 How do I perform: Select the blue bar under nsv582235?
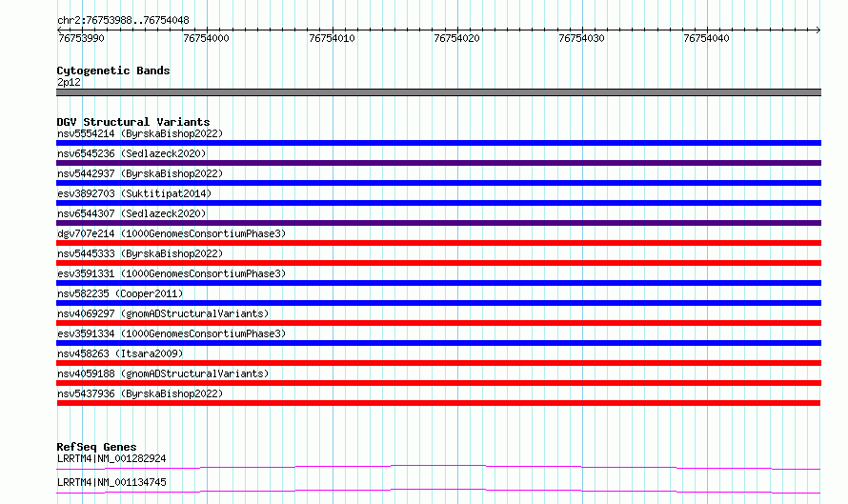(x=438, y=303)
